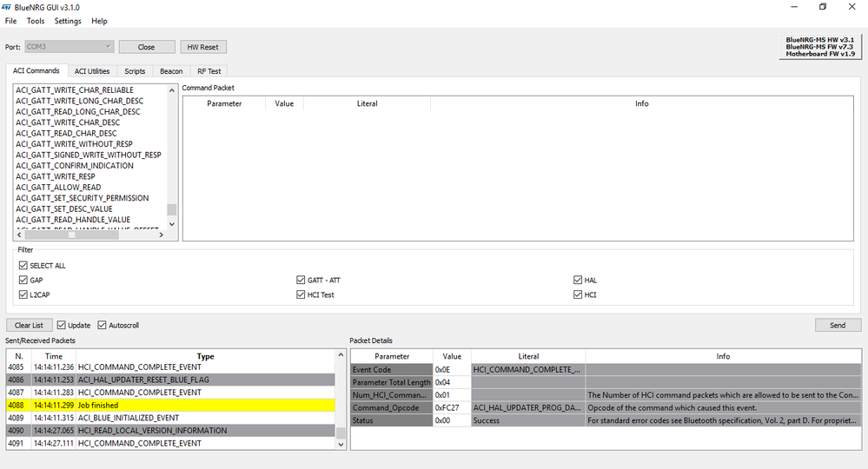Click the Command Packet Parameter column header
The image size is (868, 469).
pos(224,103)
